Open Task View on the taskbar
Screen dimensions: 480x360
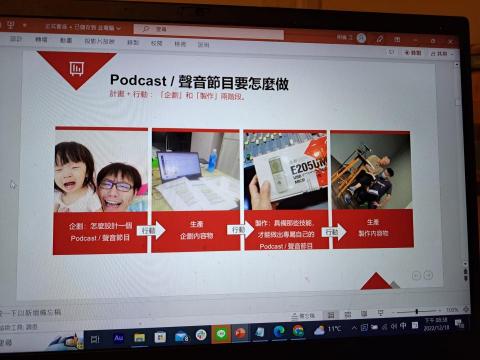[x=95, y=339]
